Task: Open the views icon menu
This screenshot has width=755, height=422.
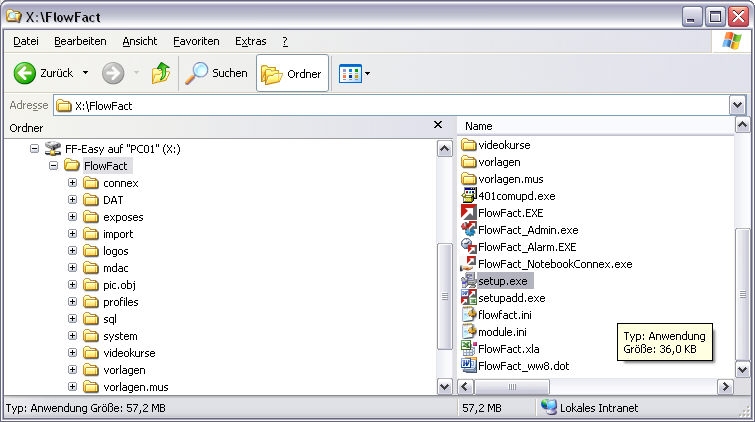Action: point(351,74)
